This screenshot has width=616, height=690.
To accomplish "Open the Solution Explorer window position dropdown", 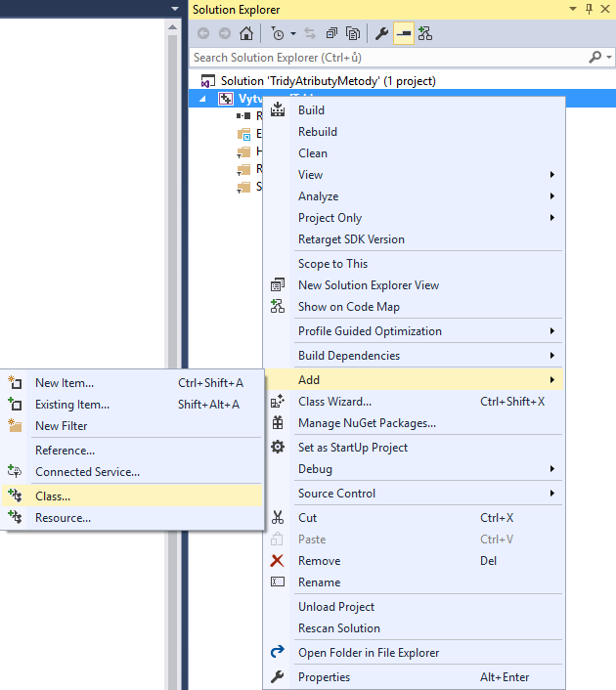I will (x=573, y=9).
